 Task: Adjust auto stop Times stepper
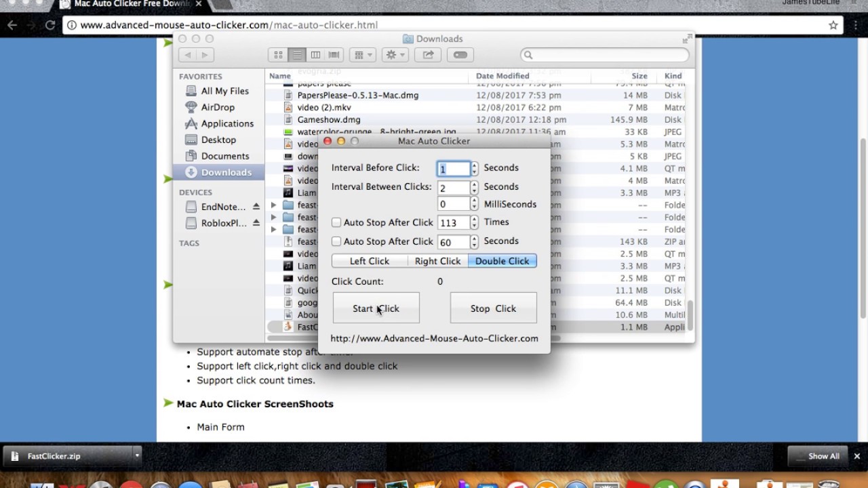(x=475, y=222)
